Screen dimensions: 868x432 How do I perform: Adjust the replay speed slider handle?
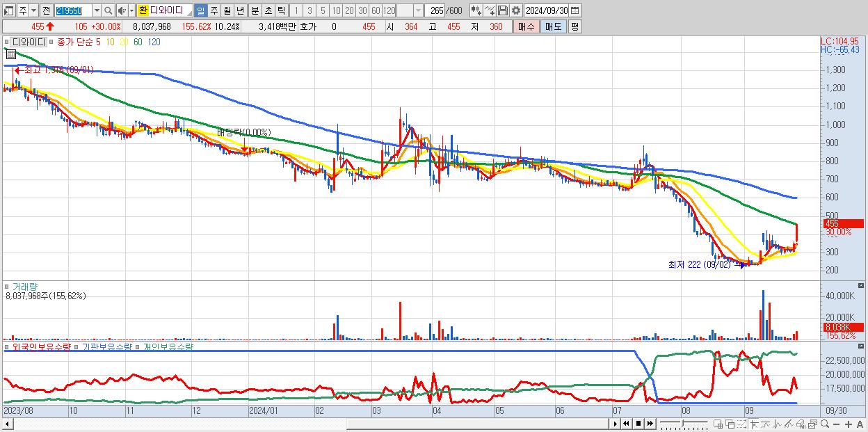682,423
